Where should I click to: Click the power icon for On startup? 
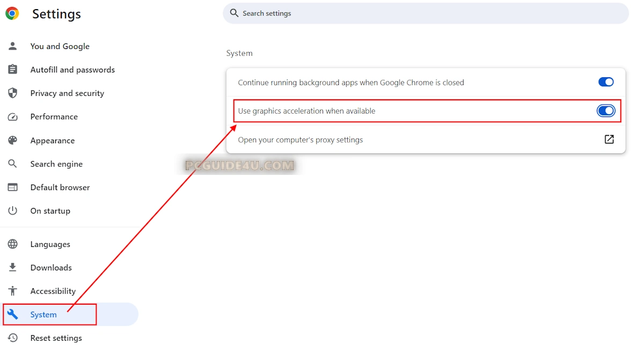pyautogui.click(x=13, y=211)
